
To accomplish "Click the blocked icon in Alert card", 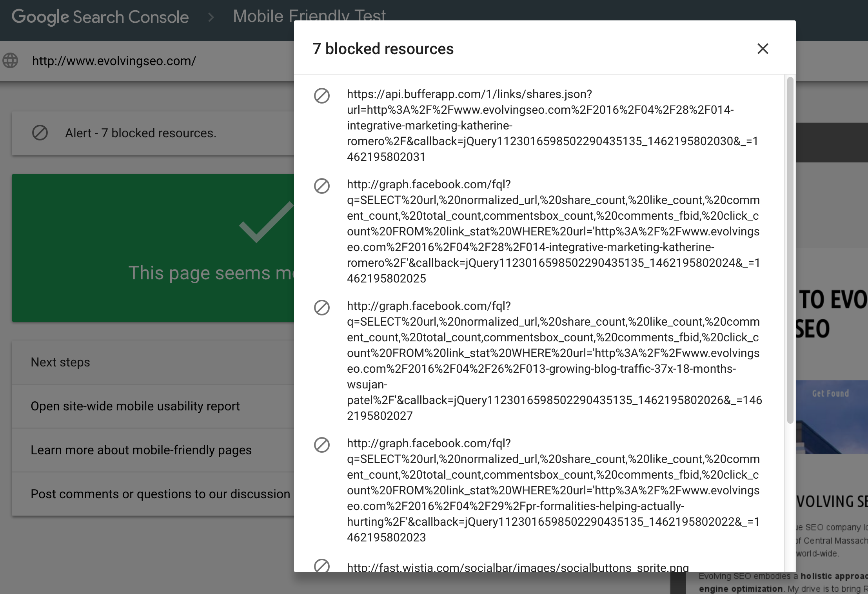I will coord(40,133).
